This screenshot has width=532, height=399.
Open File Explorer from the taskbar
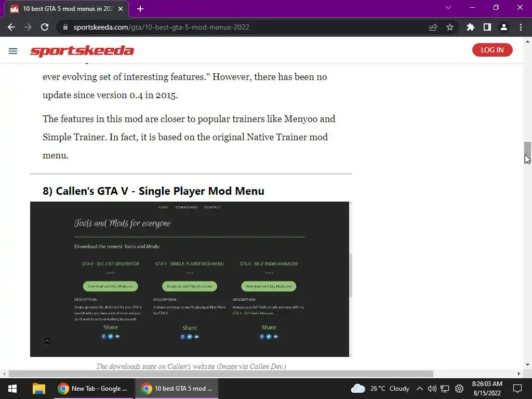click(38, 389)
